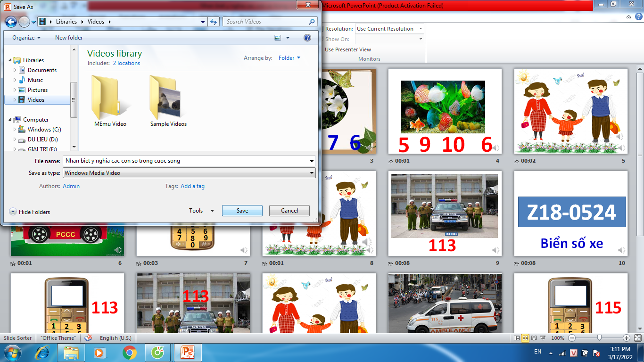Click the change view icon in dialog toolbar
Viewport: 644px width, 362px height.
coord(278,38)
